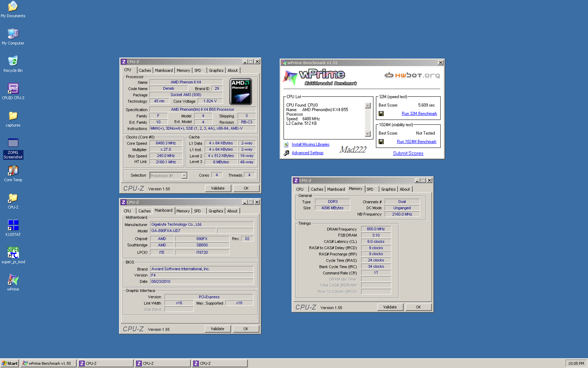Click OK in the Memory window
588x368 pixels.
click(418, 307)
